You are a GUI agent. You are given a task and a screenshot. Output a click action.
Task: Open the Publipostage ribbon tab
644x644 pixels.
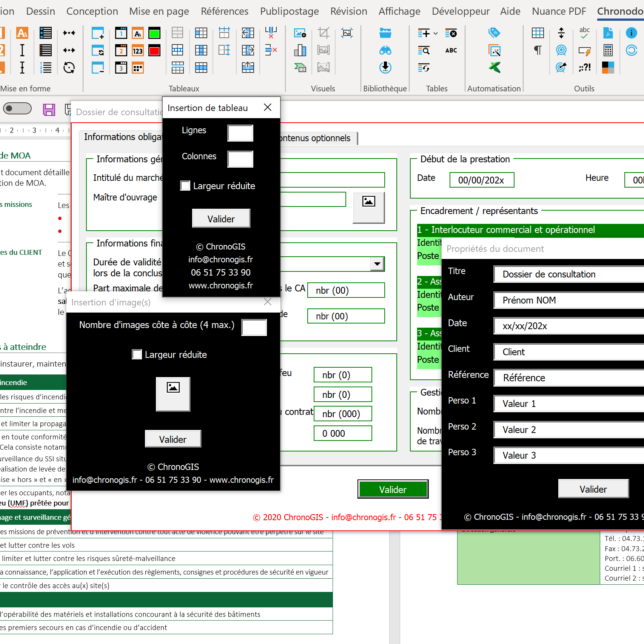[x=290, y=11]
